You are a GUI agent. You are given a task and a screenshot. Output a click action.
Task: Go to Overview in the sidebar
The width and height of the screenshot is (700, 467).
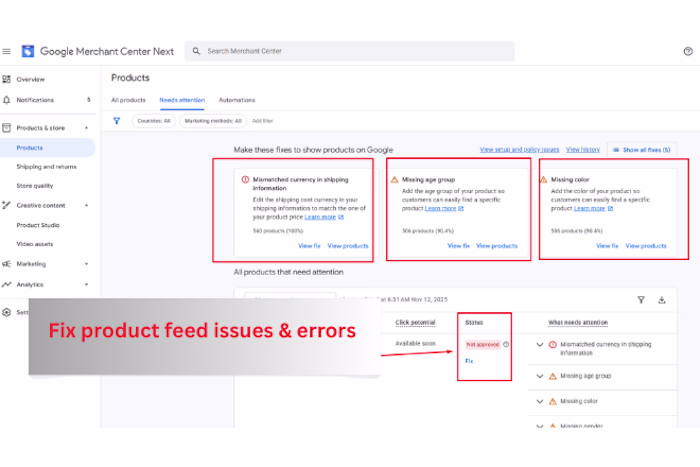coord(30,79)
